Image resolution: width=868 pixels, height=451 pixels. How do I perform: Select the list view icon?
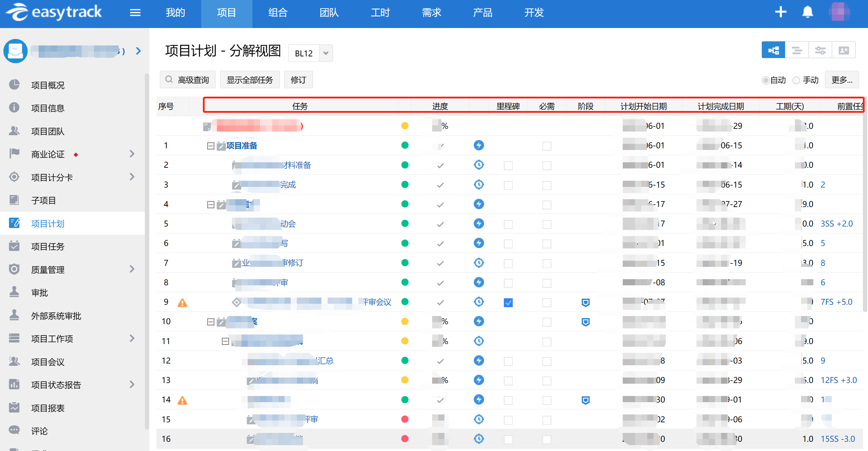(797, 51)
